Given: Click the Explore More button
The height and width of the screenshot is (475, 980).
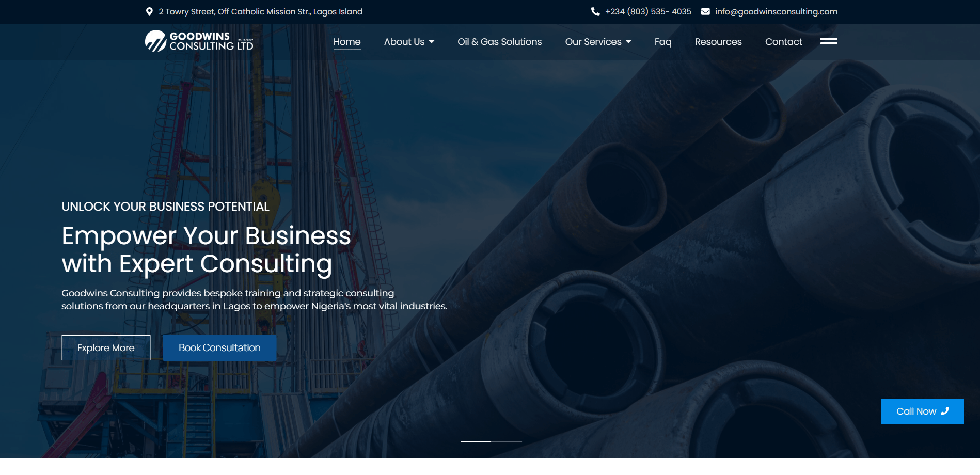Looking at the screenshot, I should coord(106,347).
